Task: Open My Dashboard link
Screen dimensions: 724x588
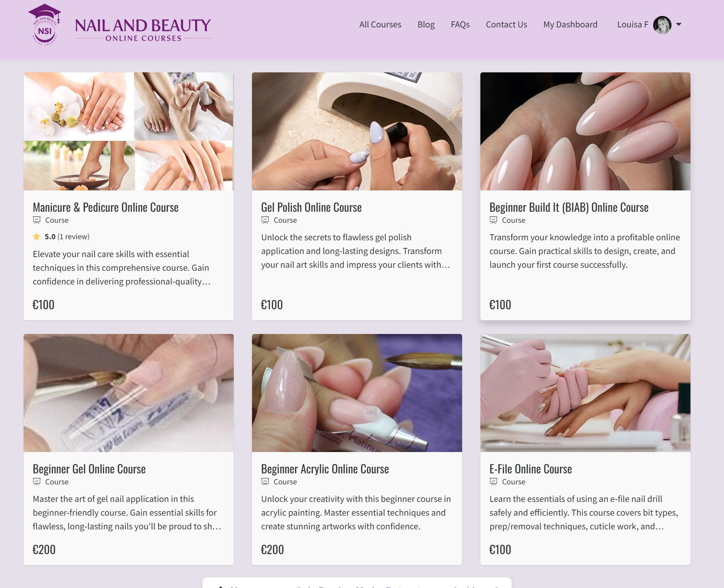Action: pyautogui.click(x=570, y=24)
